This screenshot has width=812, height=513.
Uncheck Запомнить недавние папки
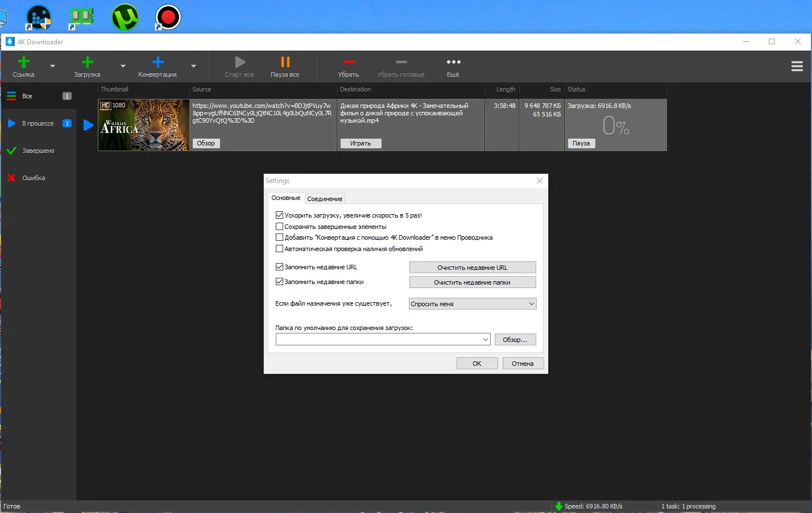pyautogui.click(x=279, y=282)
